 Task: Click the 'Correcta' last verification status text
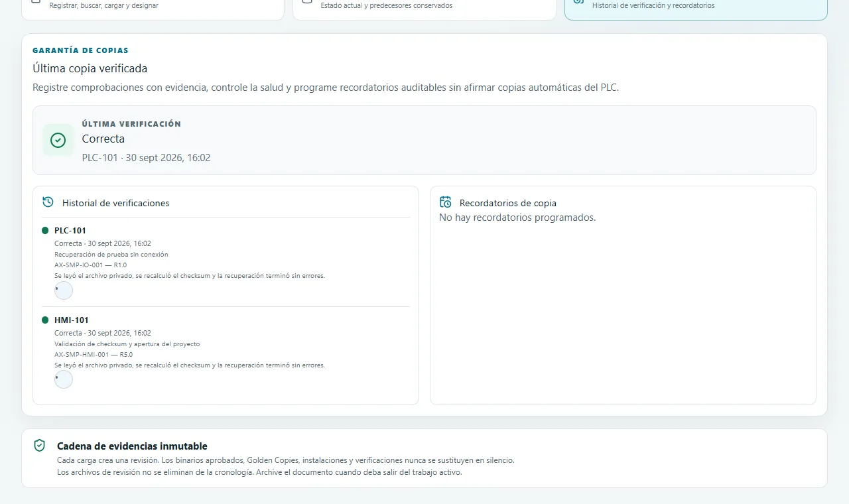(103, 139)
